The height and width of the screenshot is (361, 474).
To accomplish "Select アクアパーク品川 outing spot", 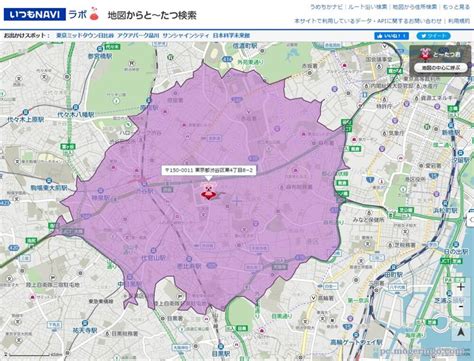I will click(138, 35).
